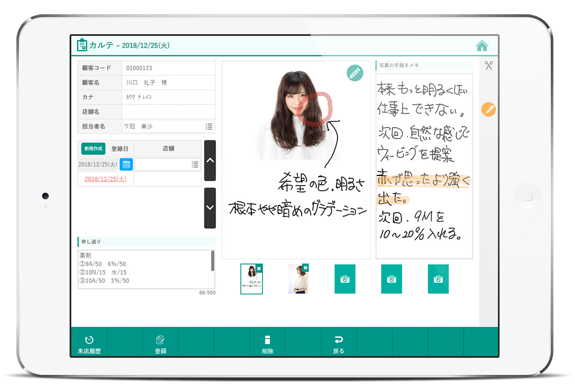Tap 登録 register in bottom bar
The height and width of the screenshot is (392, 575).
coord(161,344)
